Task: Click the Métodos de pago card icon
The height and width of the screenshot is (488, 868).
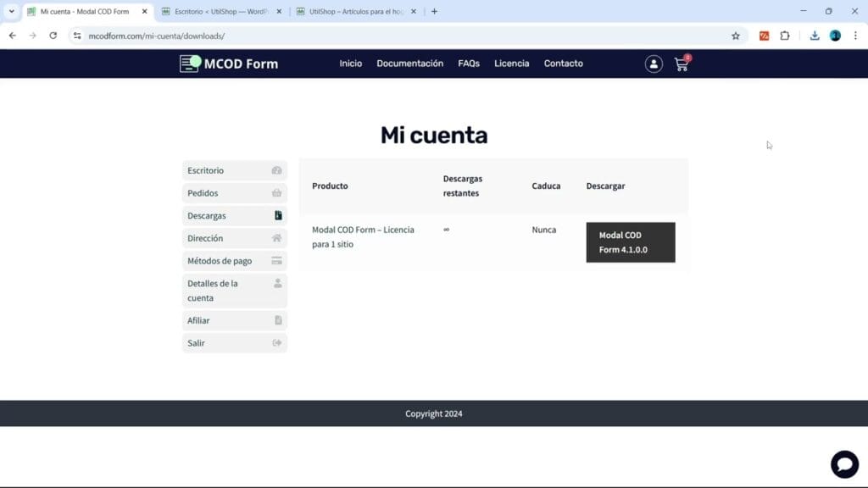Action: pyautogui.click(x=277, y=261)
